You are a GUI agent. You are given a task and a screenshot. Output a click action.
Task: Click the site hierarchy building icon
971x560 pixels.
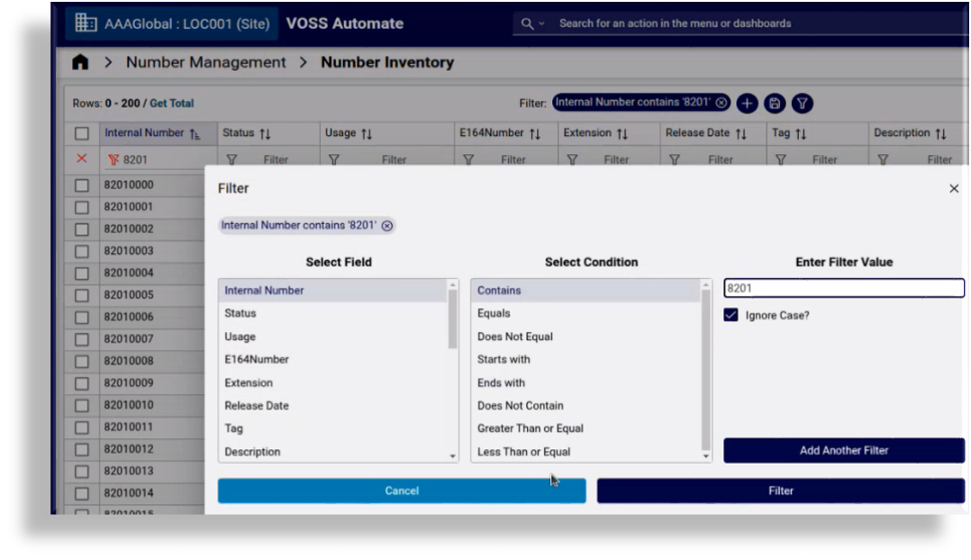[x=86, y=23]
